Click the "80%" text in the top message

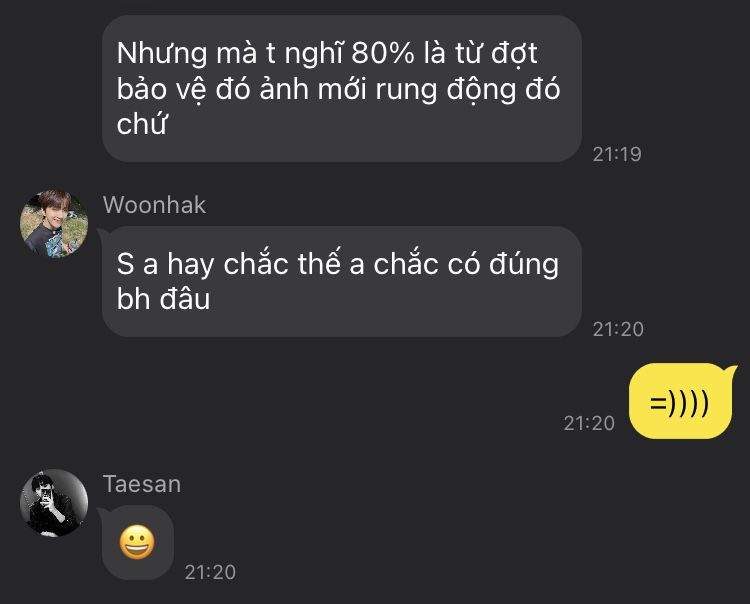point(383,53)
